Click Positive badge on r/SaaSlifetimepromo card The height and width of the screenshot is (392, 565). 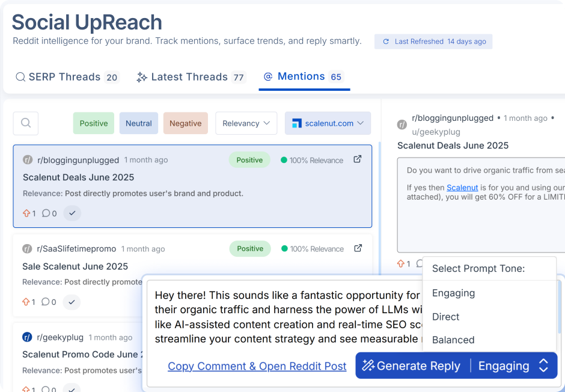pyautogui.click(x=250, y=248)
